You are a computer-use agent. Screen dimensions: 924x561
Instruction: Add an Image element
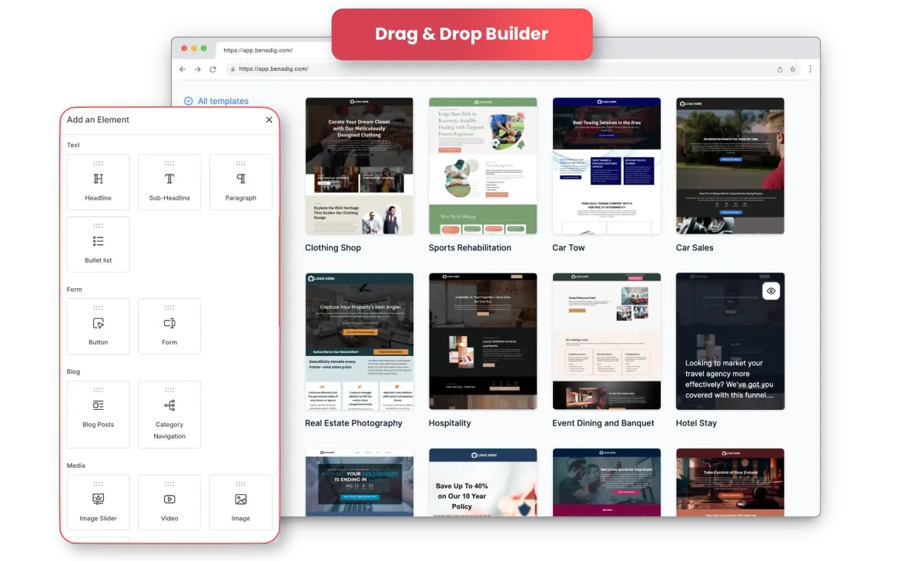(x=241, y=502)
